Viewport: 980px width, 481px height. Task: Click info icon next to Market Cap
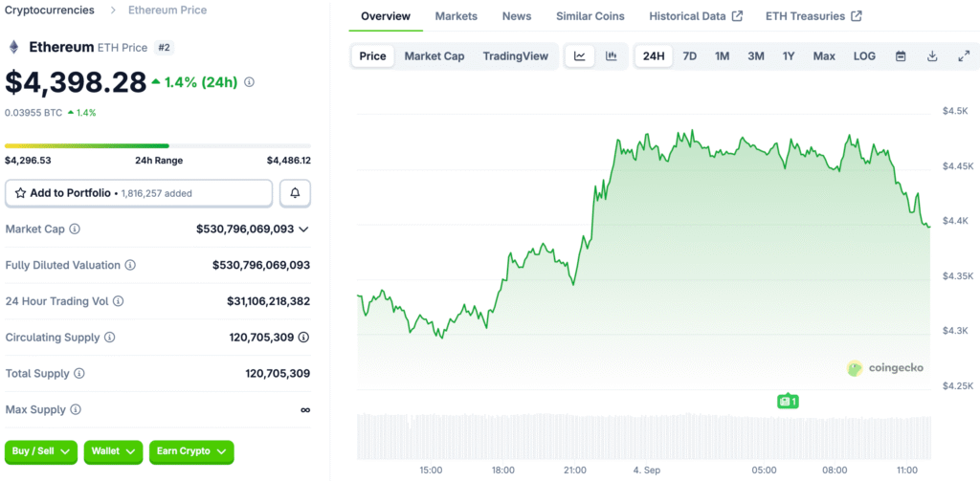[75, 230]
